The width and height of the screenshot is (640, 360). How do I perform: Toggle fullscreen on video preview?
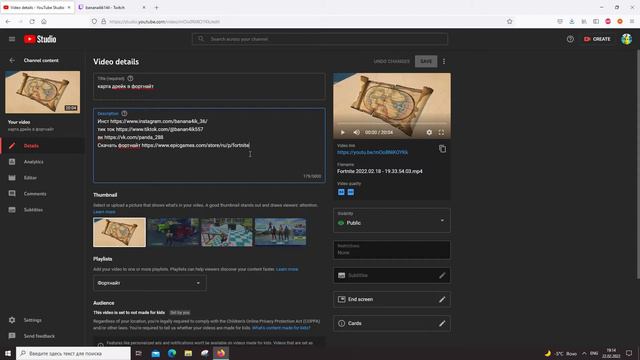(x=441, y=132)
